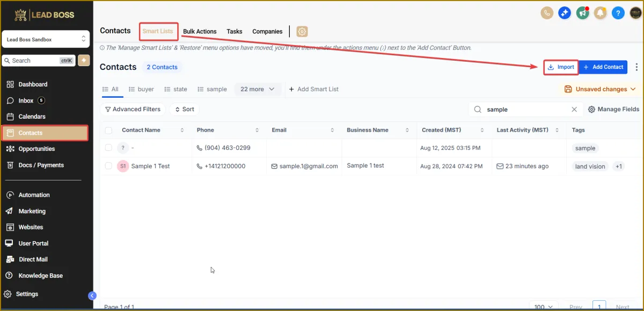644x311 pixels.
Task: Open the AI sparkle assistant icon
Action: pos(565,13)
